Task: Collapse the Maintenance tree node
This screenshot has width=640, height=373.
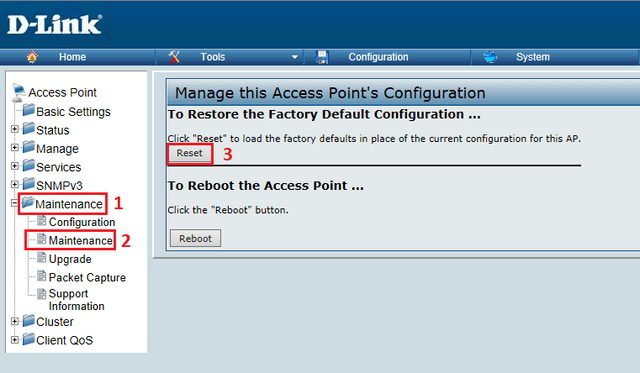Action: (15, 203)
